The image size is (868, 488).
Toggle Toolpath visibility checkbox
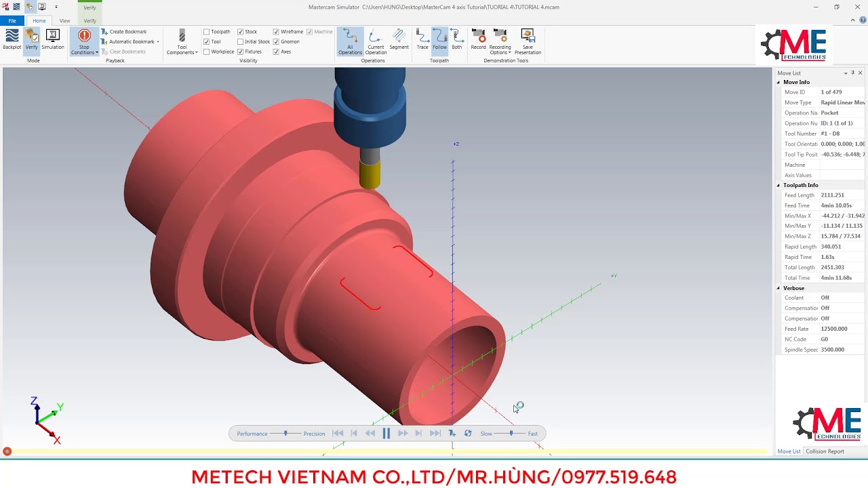point(207,32)
